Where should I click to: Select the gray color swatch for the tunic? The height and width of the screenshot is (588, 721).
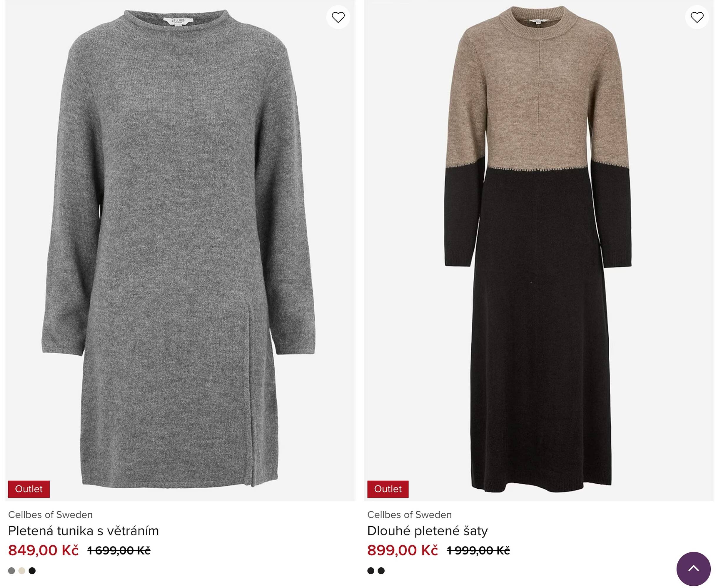click(11, 571)
